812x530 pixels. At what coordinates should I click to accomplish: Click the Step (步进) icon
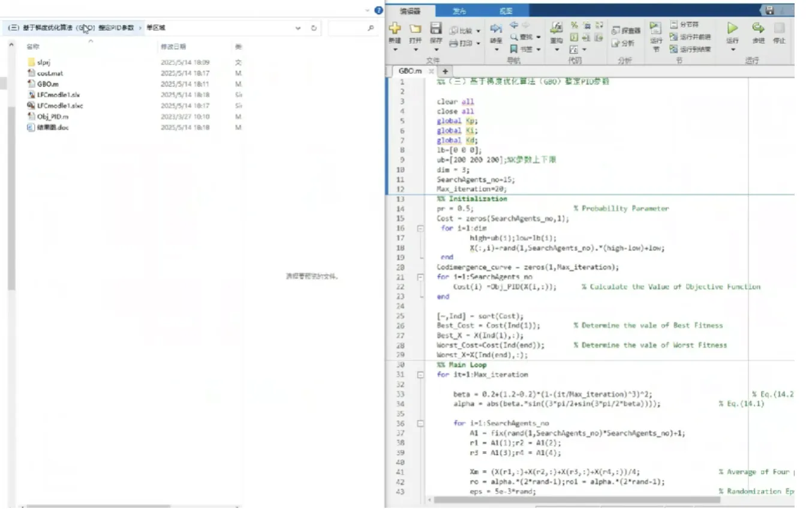pyautogui.click(x=758, y=28)
